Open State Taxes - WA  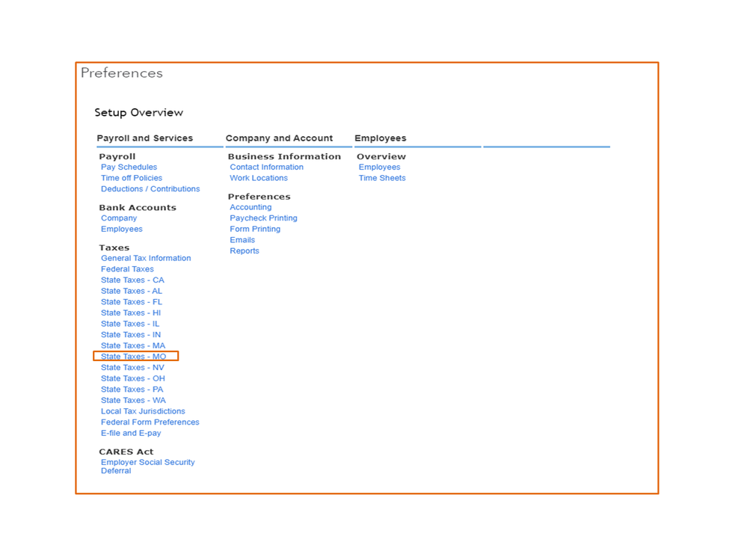133,401
